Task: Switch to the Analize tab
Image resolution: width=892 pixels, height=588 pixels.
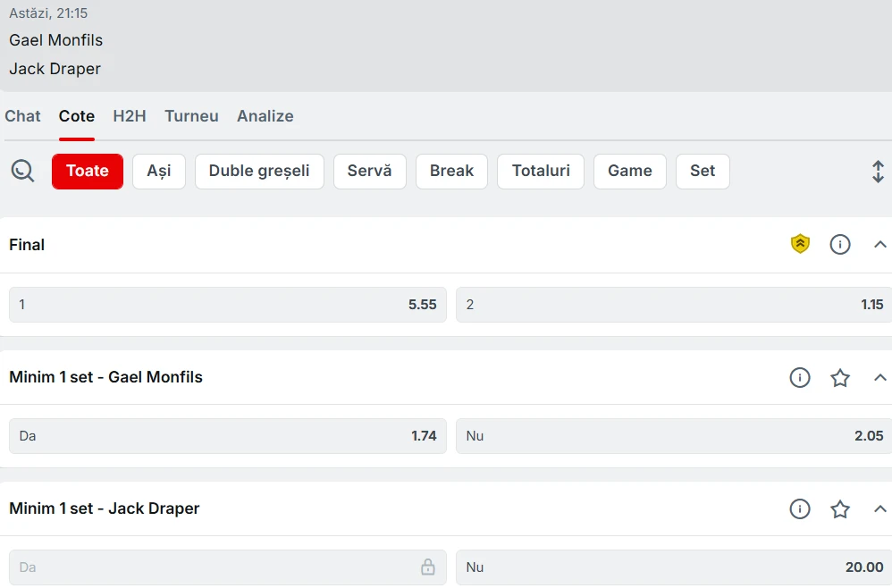Action: (265, 116)
